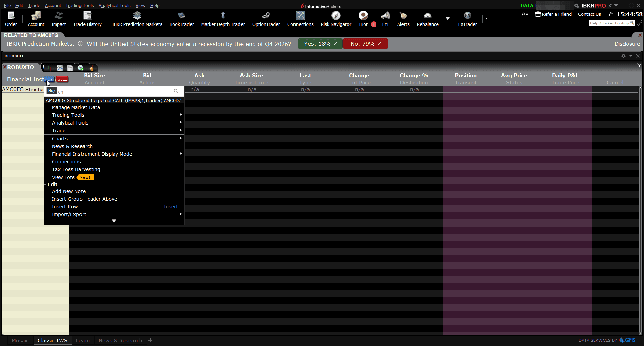Open the Rebalance tool icon

(x=428, y=19)
